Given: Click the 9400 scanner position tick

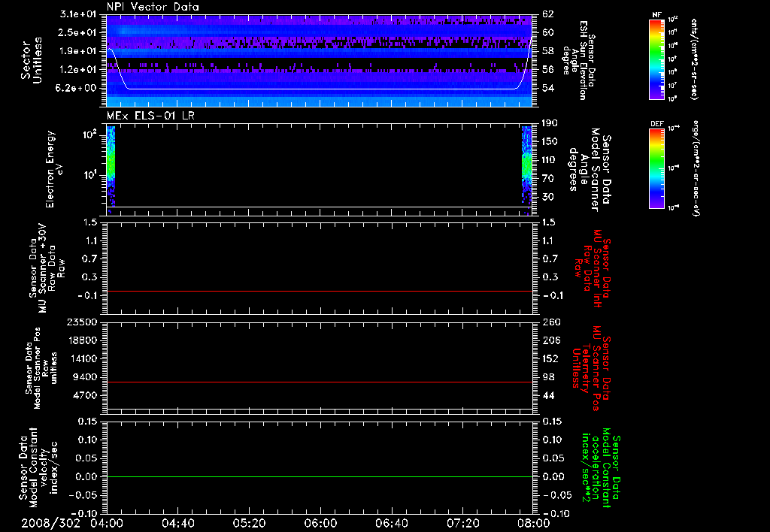Looking at the screenshot, I should (84, 377).
